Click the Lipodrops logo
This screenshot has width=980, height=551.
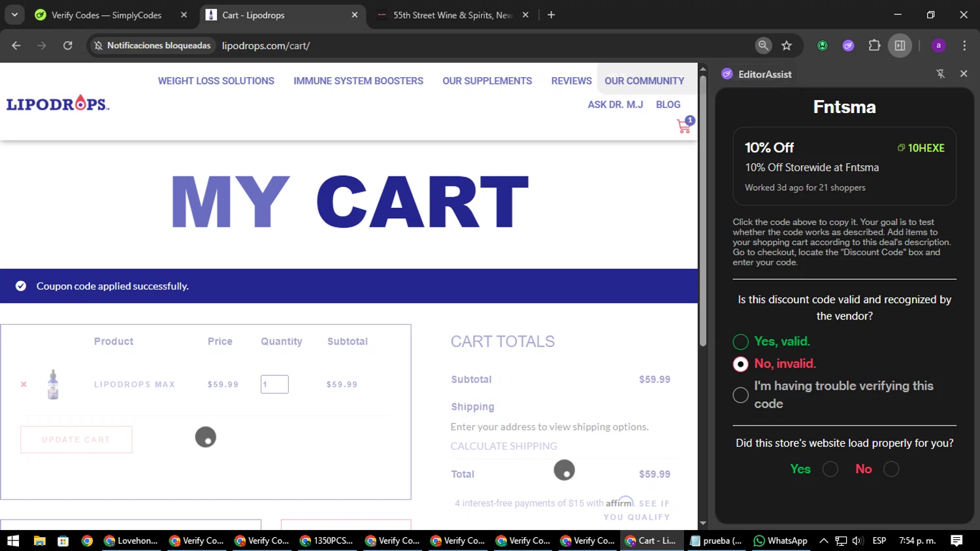(57, 103)
